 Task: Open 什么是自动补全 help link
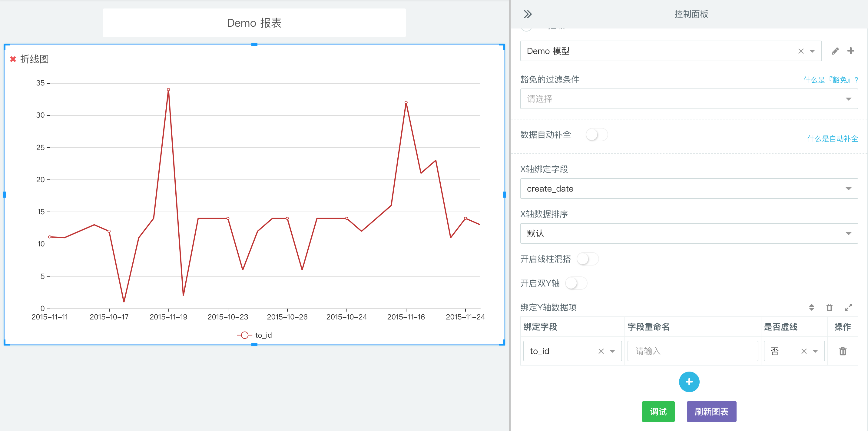click(832, 139)
